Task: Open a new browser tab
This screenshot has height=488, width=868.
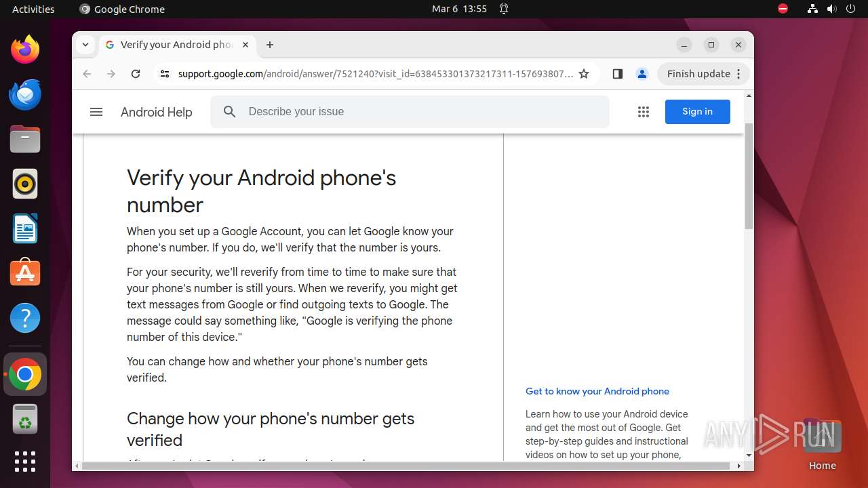Action: [x=270, y=45]
